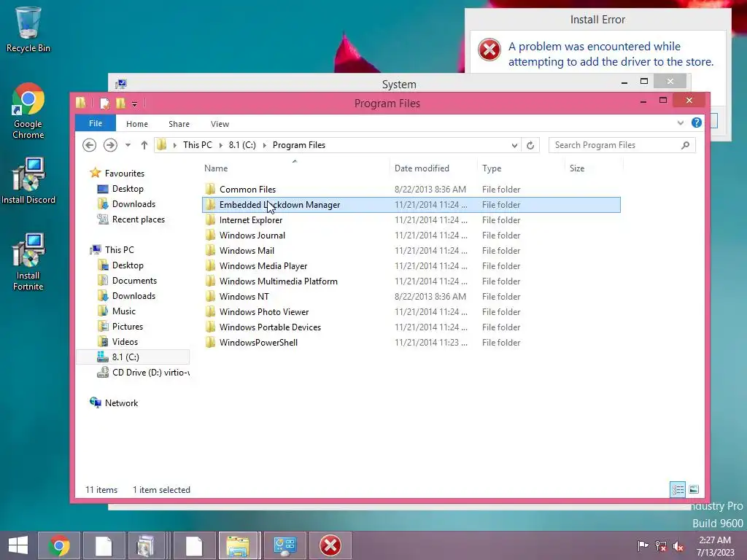Open the recent locations dropdown arrow
This screenshot has height=560, width=747.
(x=128, y=145)
